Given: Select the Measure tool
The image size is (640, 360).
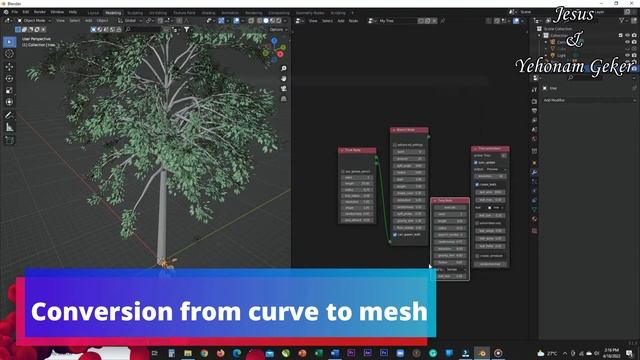Looking at the screenshot, I should point(9,127).
